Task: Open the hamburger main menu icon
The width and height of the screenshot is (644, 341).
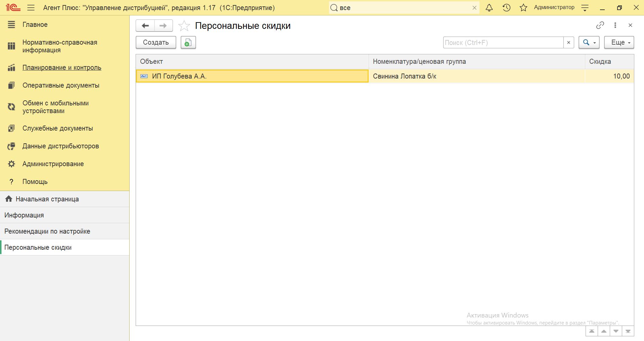Action: (x=31, y=8)
